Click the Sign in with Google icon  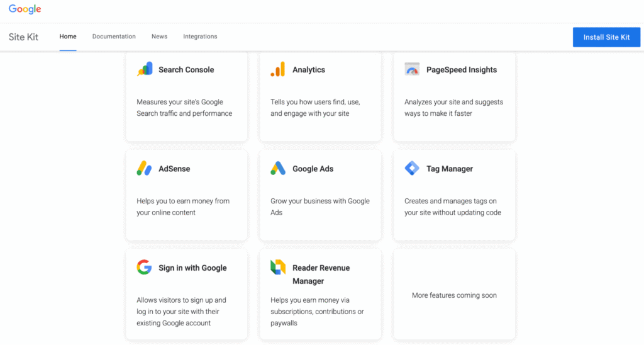tap(145, 268)
